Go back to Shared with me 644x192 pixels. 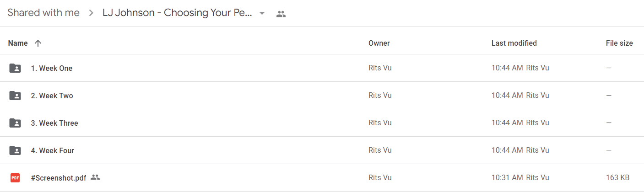[x=43, y=13]
